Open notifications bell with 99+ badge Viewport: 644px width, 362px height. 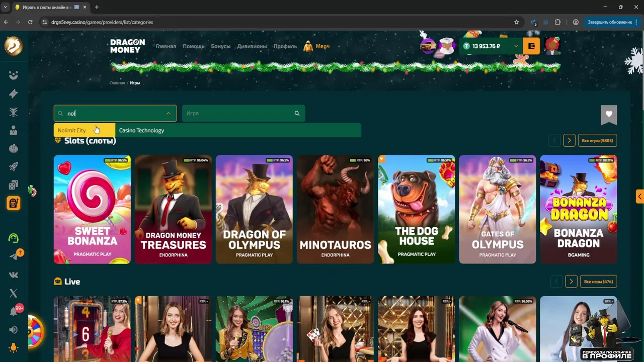point(14,312)
